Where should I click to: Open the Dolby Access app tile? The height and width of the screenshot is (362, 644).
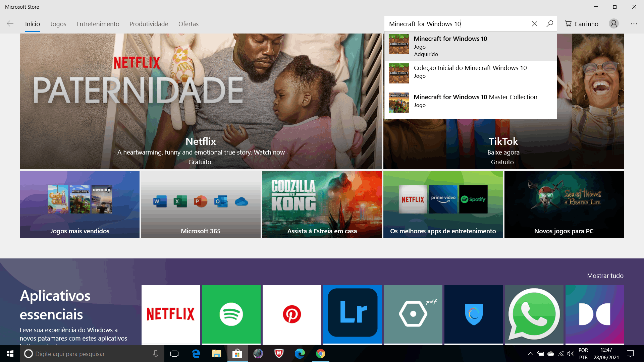tap(595, 314)
